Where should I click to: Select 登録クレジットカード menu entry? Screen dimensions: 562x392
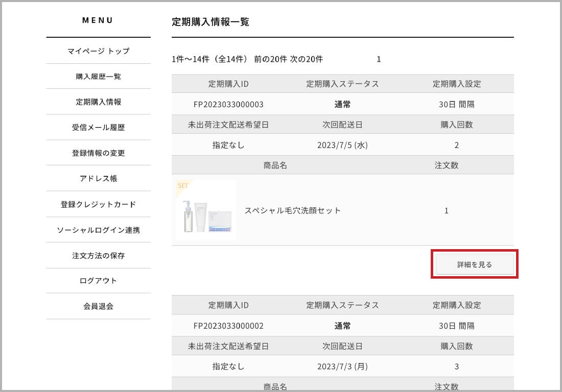98,204
